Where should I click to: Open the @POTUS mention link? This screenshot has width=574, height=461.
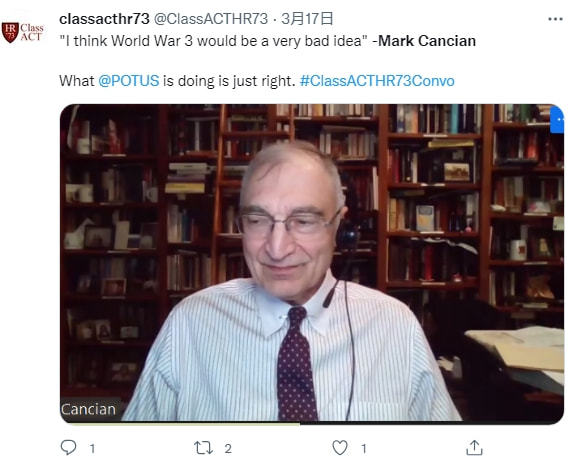tap(128, 81)
